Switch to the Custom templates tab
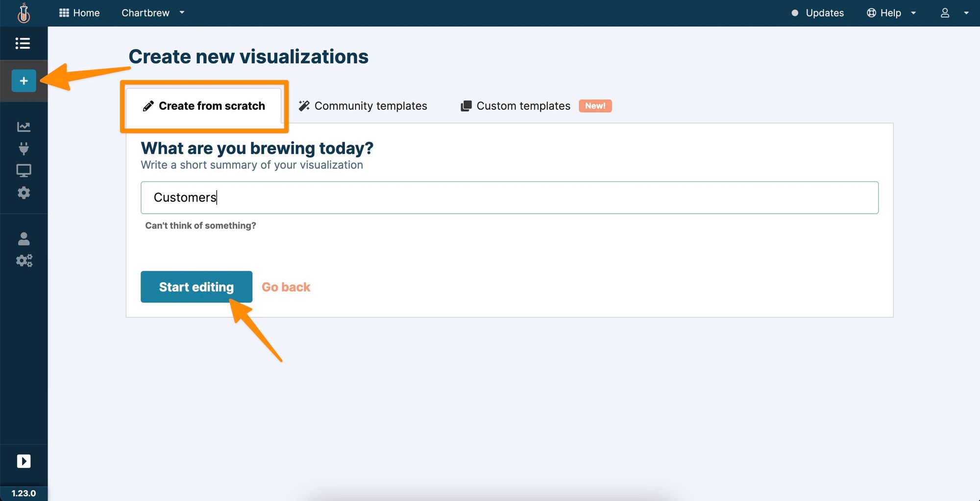The width and height of the screenshot is (980, 501). click(523, 106)
